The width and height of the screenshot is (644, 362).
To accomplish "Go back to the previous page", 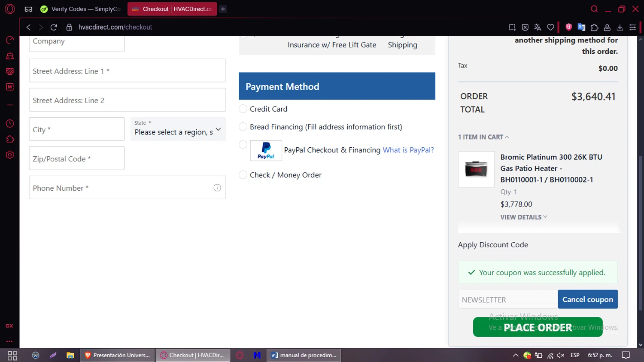I will point(28,27).
